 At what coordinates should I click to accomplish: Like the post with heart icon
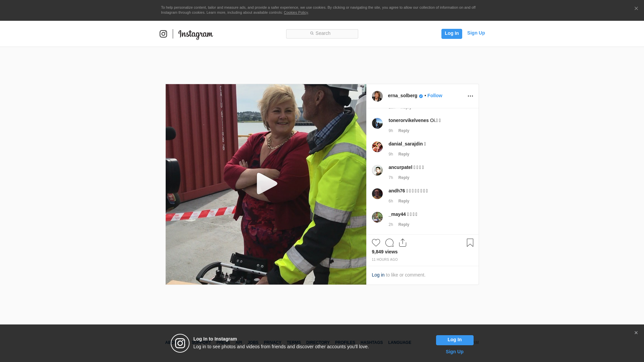(x=376, y=243)
